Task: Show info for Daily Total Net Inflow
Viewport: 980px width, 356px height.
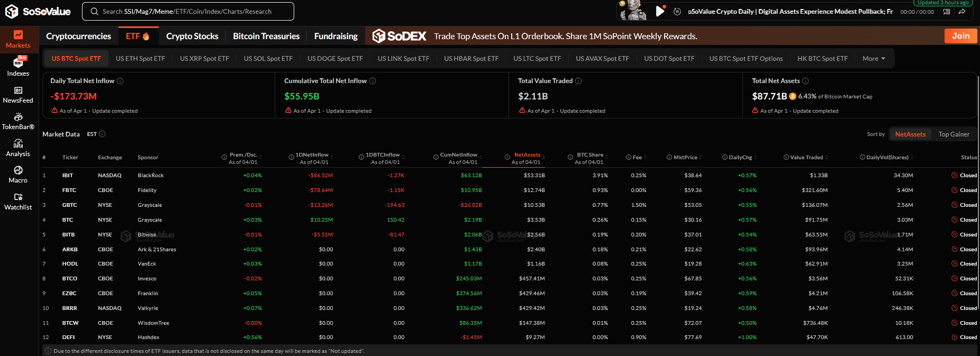Action: pos(120,81)
